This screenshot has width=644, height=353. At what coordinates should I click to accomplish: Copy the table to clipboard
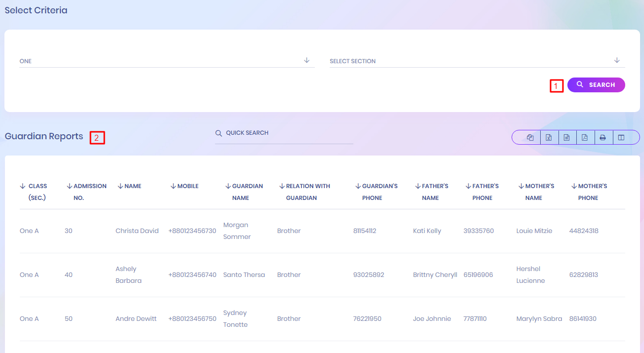(x=530, y=138)
